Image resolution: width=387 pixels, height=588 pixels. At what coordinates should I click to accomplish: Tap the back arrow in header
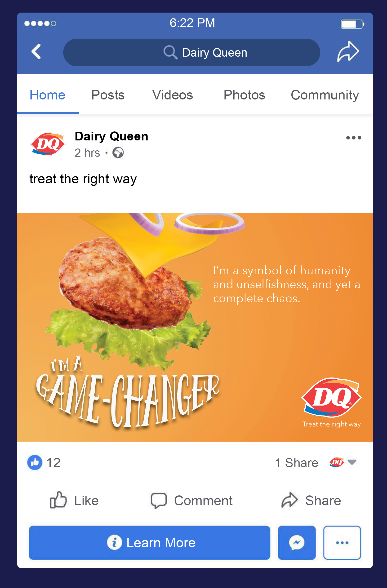tap(36, 51)
